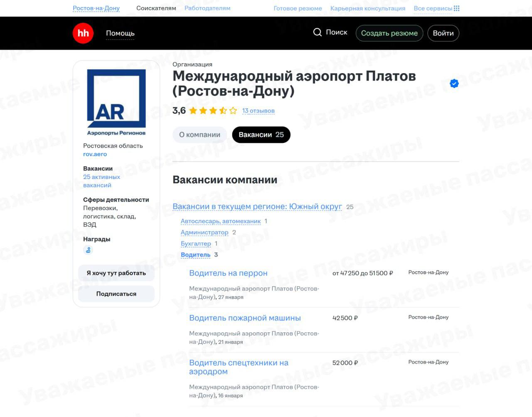The width and height of the screenshot is (532, 417).
Task: Open the award icon under Награды
Action: tap(88, 250)
